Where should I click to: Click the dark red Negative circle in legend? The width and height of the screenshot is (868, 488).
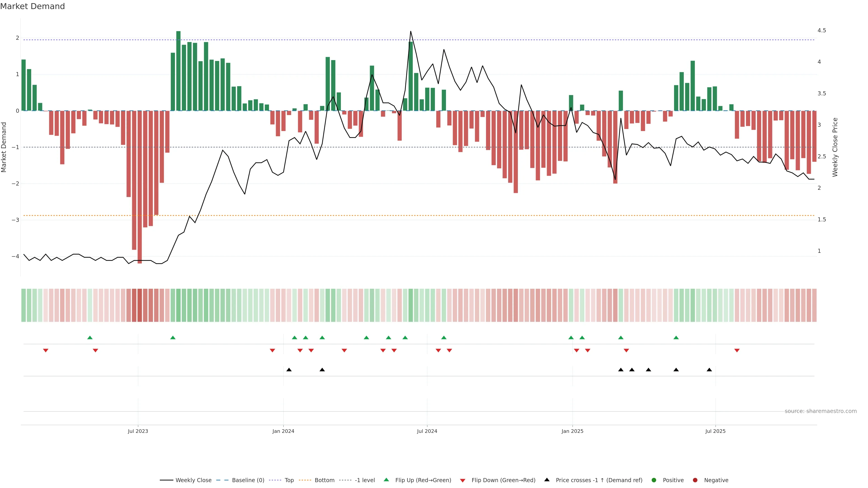(695, 480)
